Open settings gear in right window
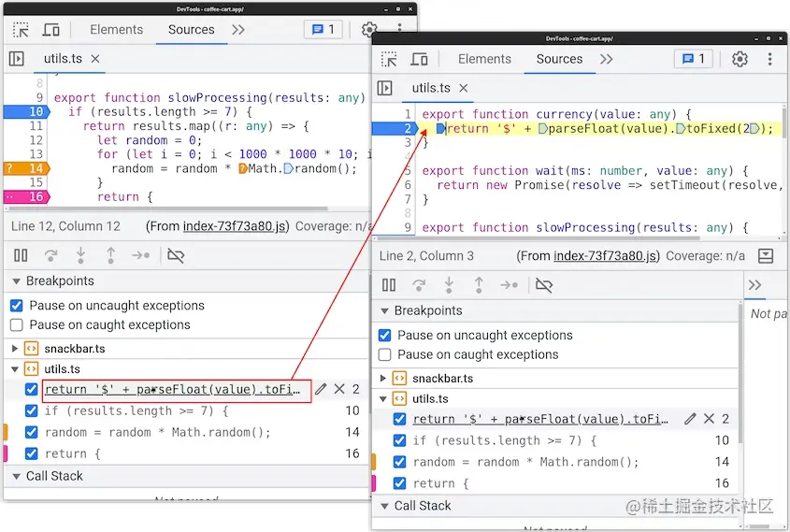Viewport: 790px width, 532px height. point(740,59)
